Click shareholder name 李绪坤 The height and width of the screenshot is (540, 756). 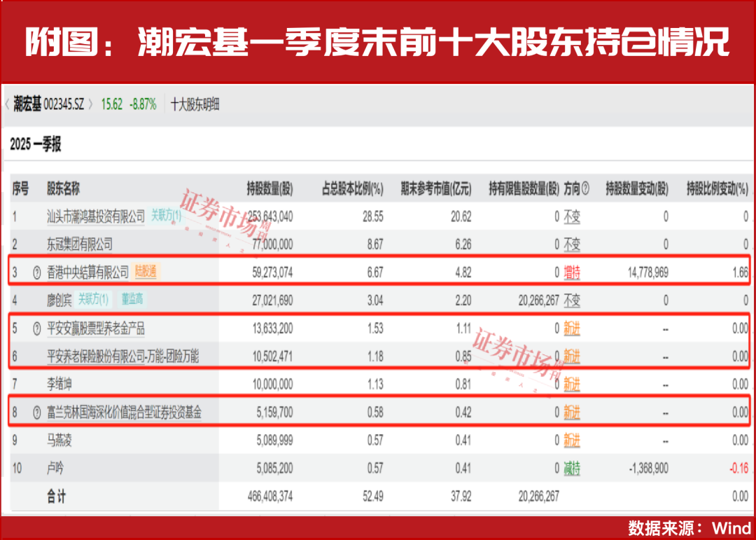[x=59, y=385]
